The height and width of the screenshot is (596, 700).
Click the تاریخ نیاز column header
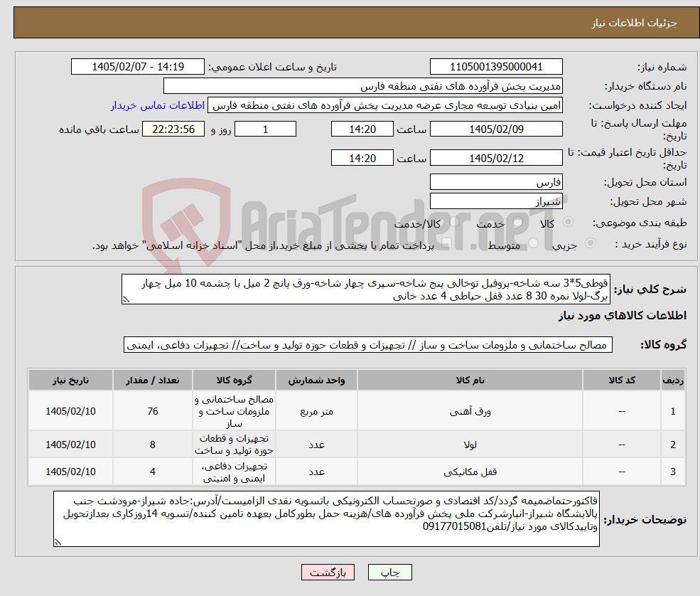(x=70, y=381)
